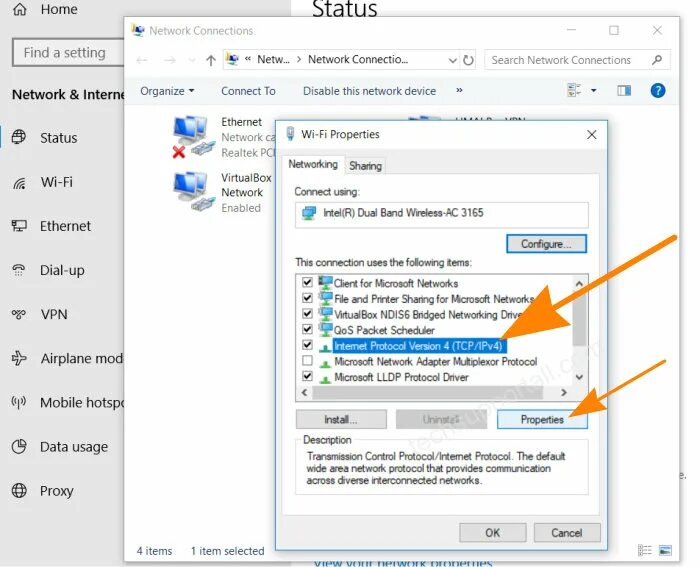Click the Find a setting search box
The height and width of the screenshot is (567, 700).
coord(68,53)
